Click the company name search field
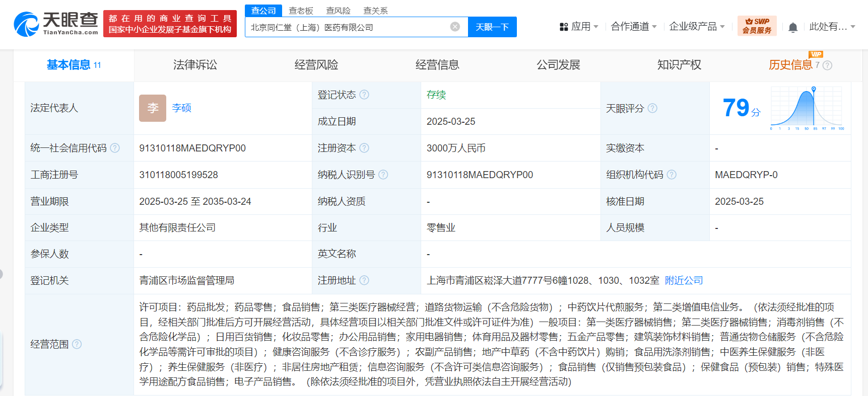This screenshot has width=868, height=396. pos(348,27)
